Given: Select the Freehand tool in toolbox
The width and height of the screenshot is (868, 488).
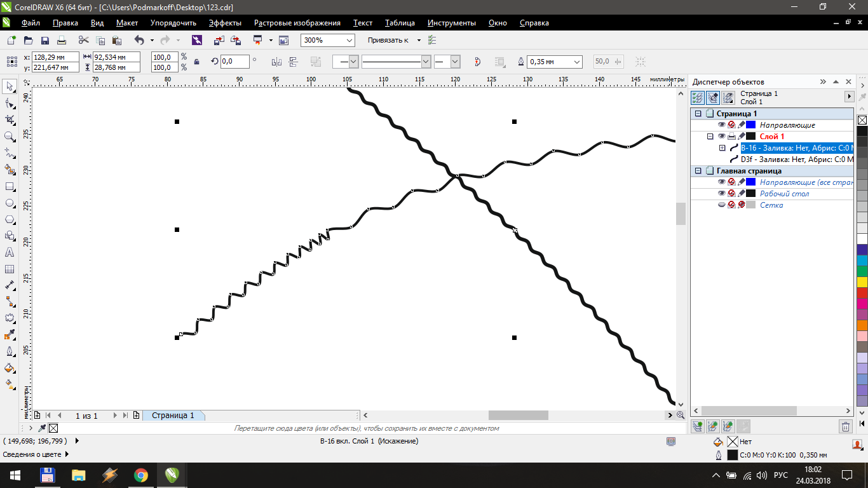Looking at the screenshot, I should [10, 153].
